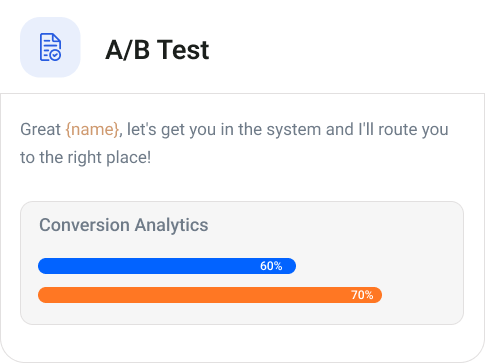Click the {name} variable placeholder
The width and height of the screenshot is (485, 363).
[x=92, y=129]
